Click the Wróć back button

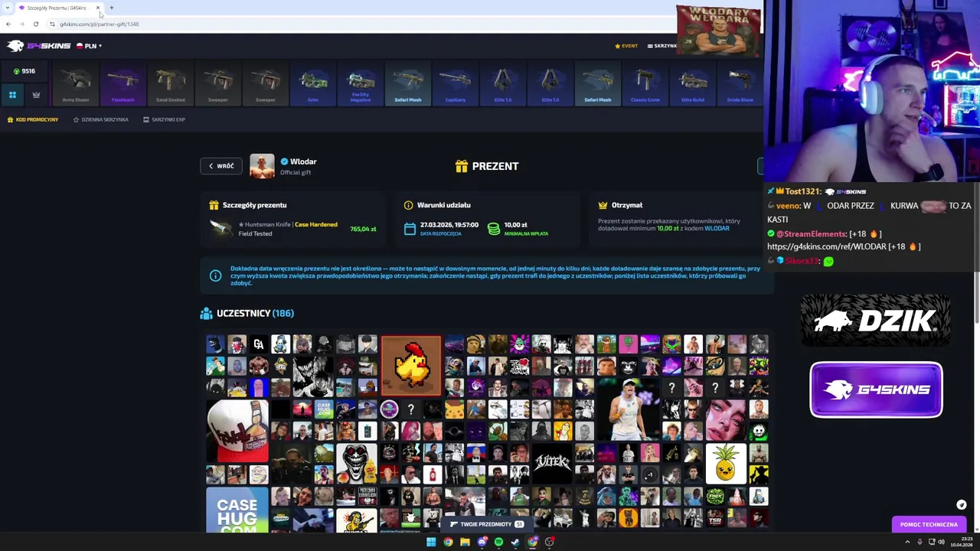pos(221,166)
